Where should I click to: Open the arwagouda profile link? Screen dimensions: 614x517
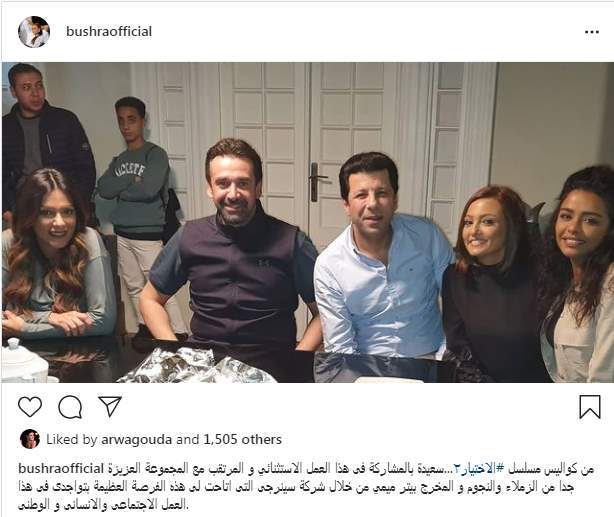pyautogui.click(x=137, y=439)
